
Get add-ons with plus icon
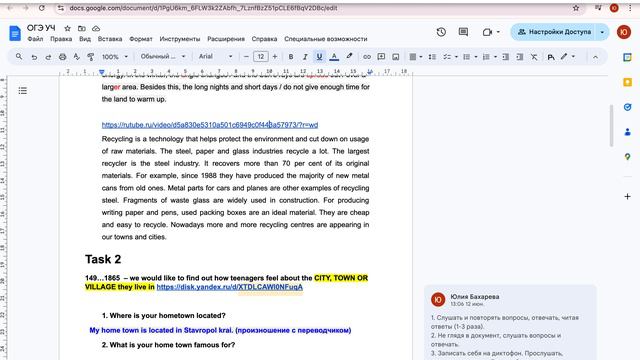pos(627,196)
